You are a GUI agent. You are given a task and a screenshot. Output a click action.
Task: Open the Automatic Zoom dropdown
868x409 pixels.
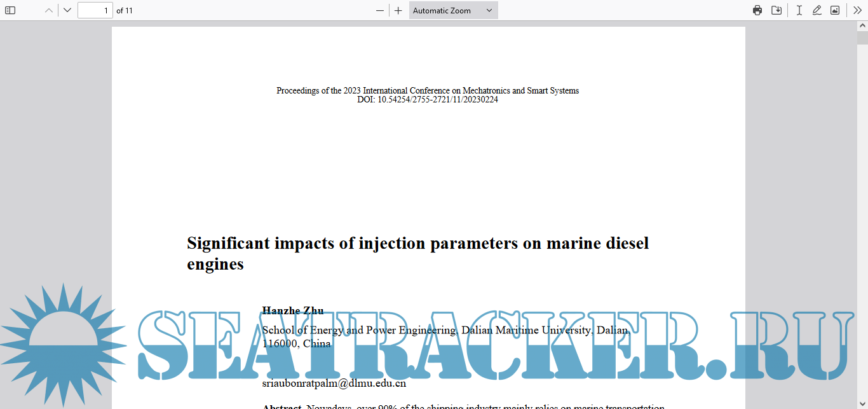[x=453, y=10]
